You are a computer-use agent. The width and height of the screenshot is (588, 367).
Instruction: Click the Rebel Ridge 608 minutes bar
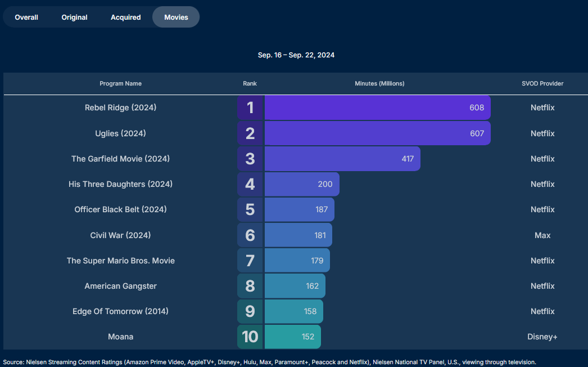click(377, 108)
